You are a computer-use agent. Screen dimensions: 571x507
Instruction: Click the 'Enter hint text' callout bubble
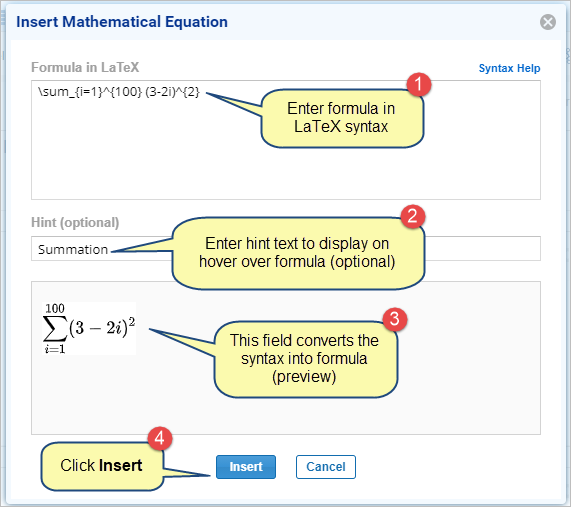[x=298, y=253]
